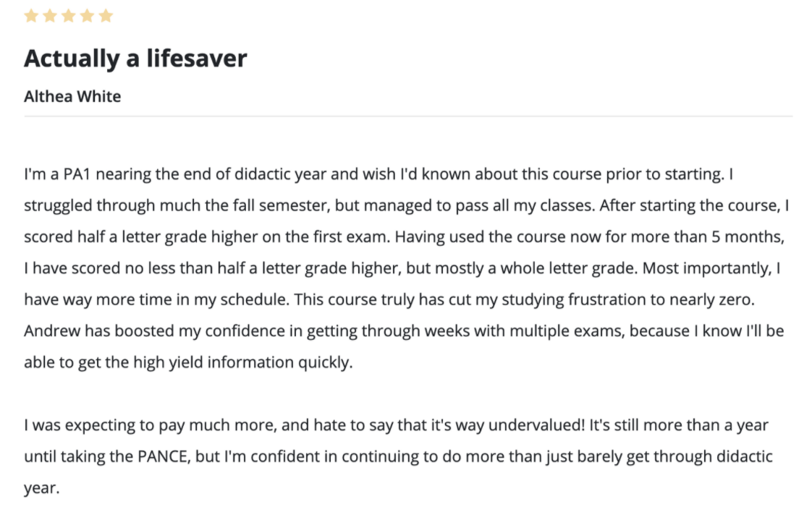Viewport: 812px width, 512px height.
Task: Click the final word 'year.' of the review
Action: click(42, 488)
